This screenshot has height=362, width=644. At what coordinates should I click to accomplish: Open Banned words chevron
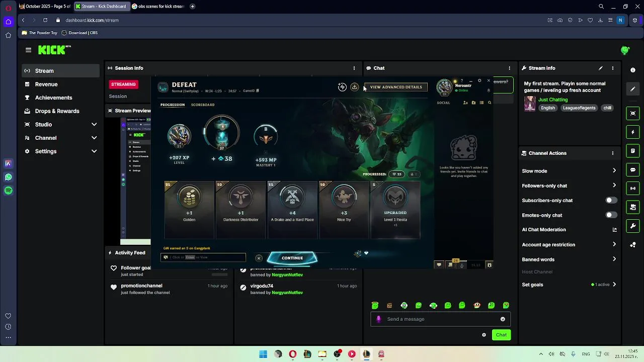(614, 259)
